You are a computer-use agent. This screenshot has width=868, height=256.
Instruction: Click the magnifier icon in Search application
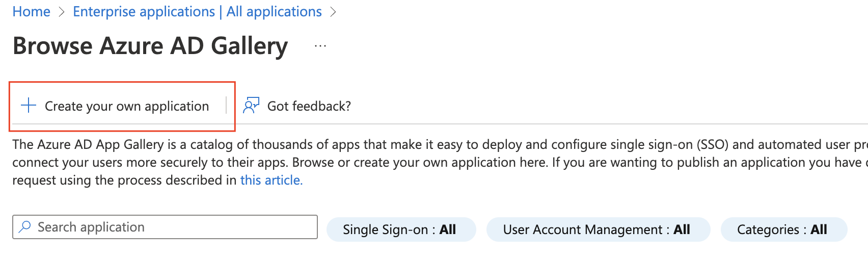pos(24,227)
